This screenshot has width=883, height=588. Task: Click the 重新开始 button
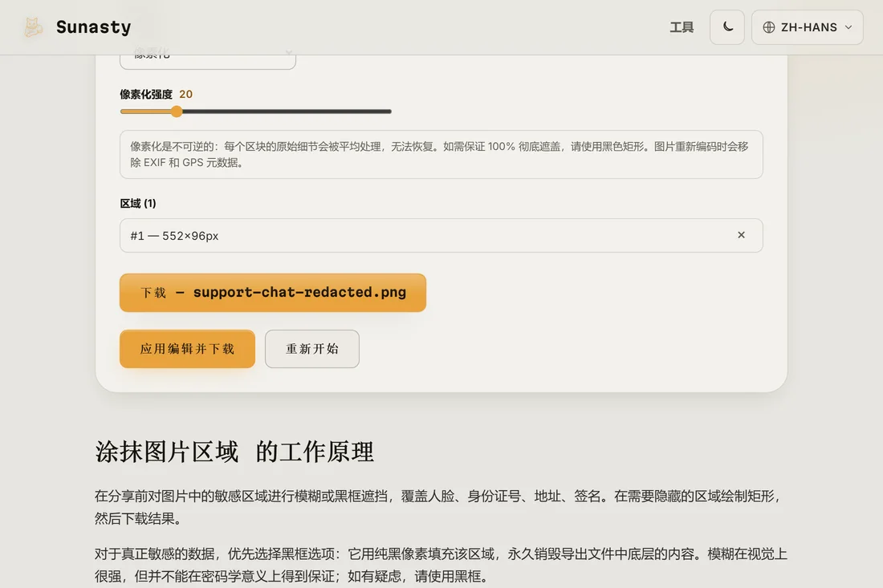pyautogui.click(x=312, y=349)
